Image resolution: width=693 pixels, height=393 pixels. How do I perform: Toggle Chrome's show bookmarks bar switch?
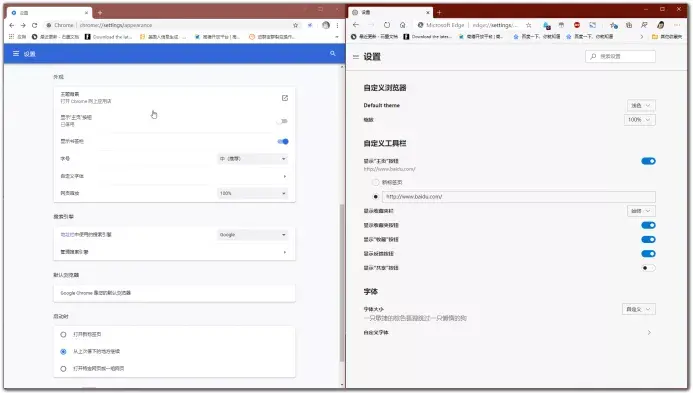pos(283,141)
